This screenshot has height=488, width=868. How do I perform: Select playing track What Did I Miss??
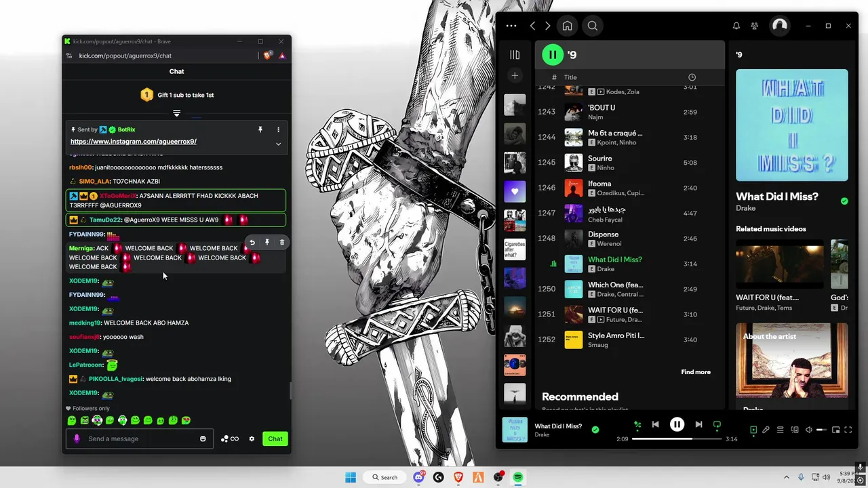click(629, 264)
